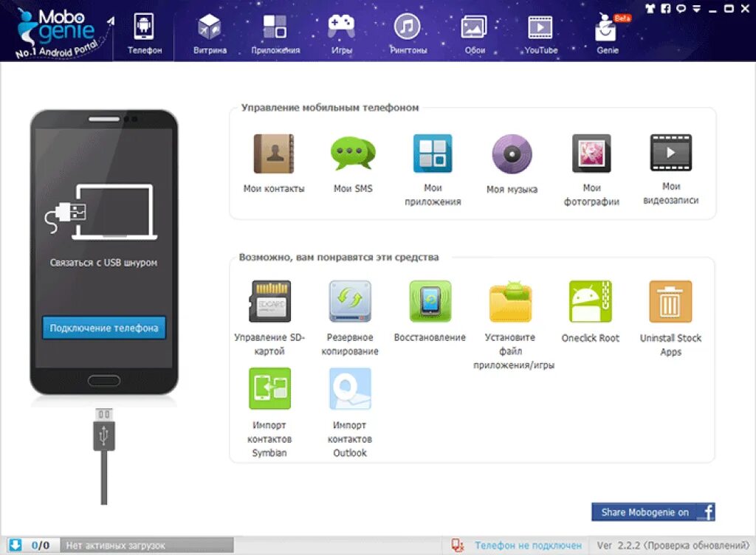Image resolution: width=756 pixels, height=555 pixels.
Task: Start Импорт контактов Symbian
Action: pyautogui.click(x=269, y=388)
